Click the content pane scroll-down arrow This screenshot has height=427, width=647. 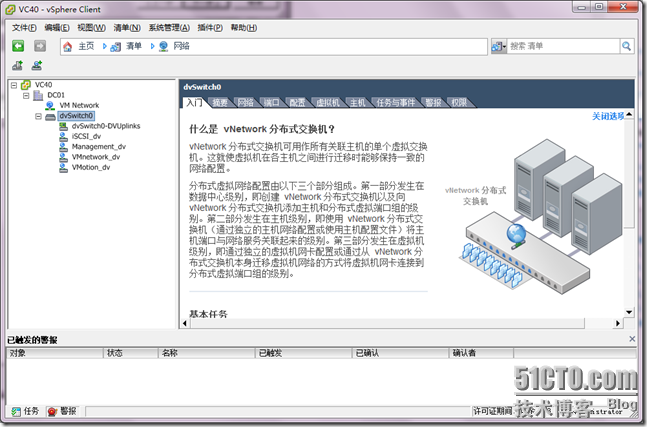pos(629,312)
